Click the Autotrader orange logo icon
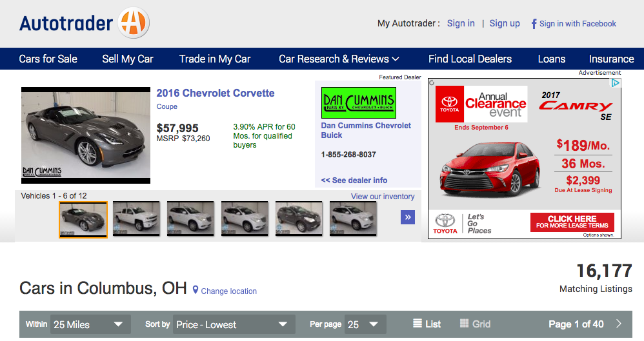The image size is (644, 341). 134,23
